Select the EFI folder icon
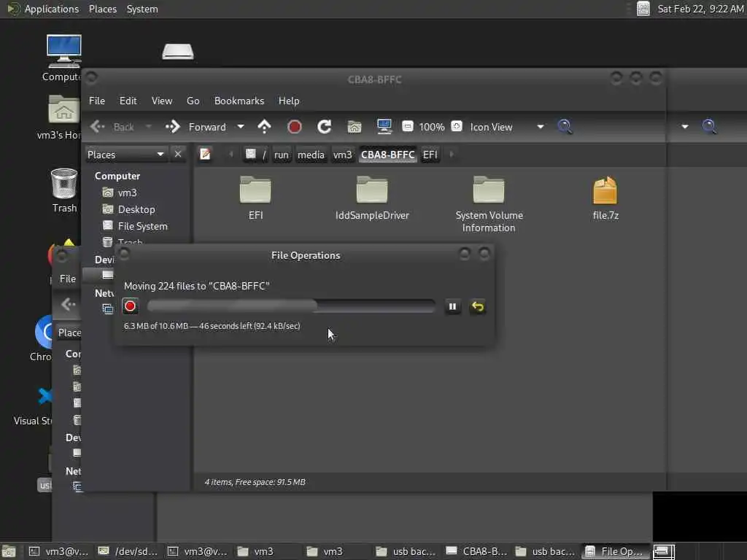 pyautogui.click(x=255, y=190)
